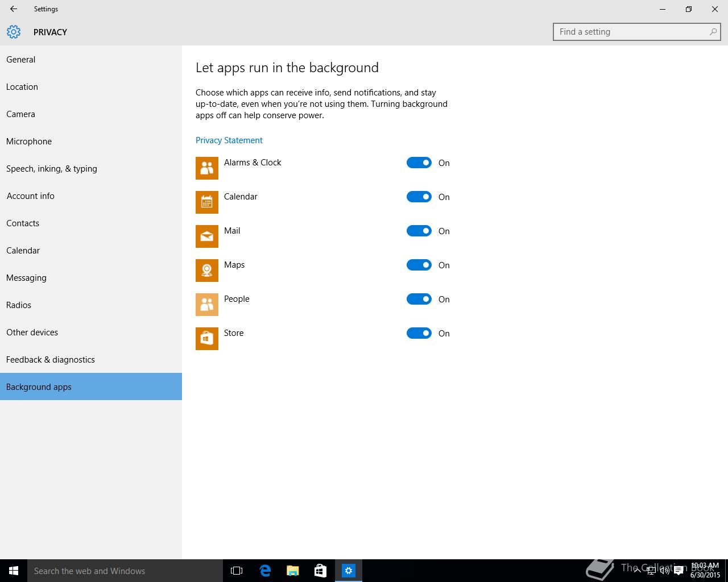This screenshot has width=728, height=582.
Task: Open File Explorer from taskbar
Action: pos(293,571)
